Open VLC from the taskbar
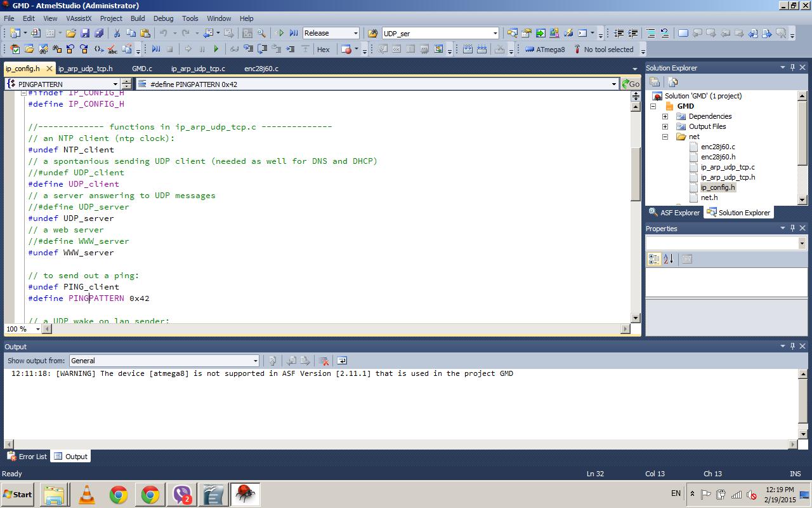Image resolution: width=812 pixels, height=508 pixels. click(x=87, y=494)
